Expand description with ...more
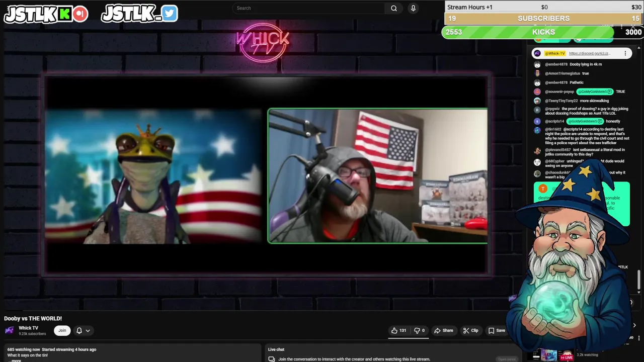This screenshot has width=644, height=362. click(x=16, y=360)
